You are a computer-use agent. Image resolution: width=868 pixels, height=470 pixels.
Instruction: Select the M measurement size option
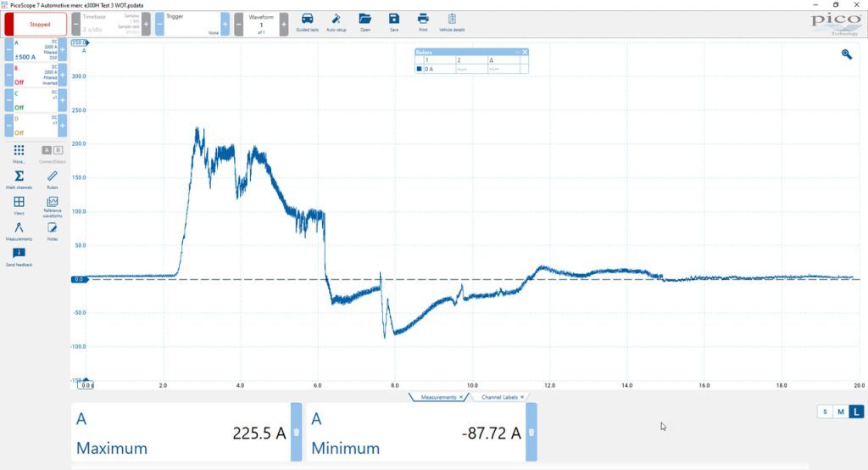840,411
